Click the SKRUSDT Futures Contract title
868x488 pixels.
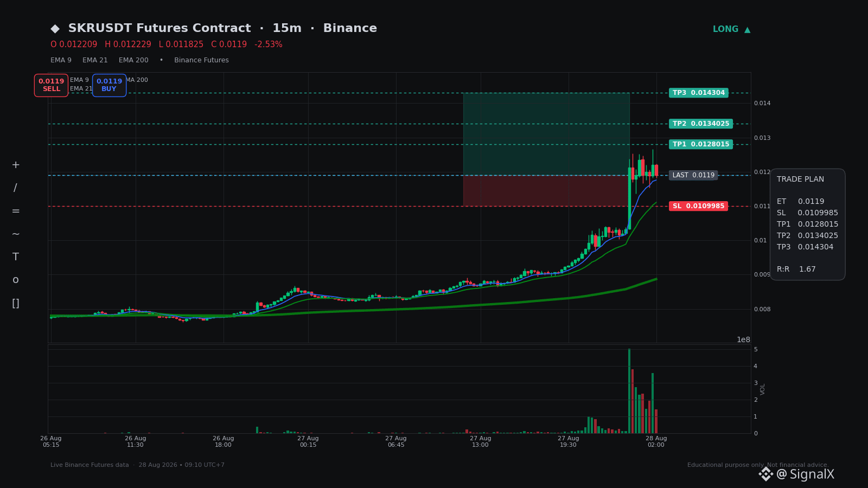click(159, 28)
